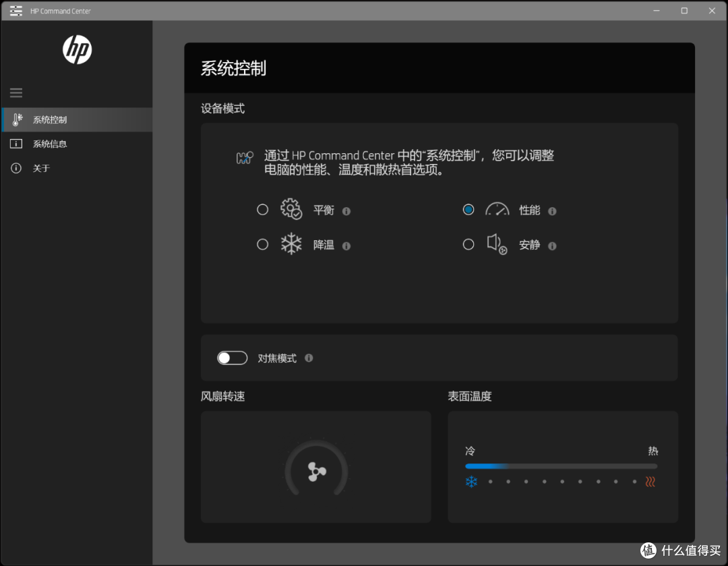Maximize the HP Command Center window
728x566 pixels.
684,10
